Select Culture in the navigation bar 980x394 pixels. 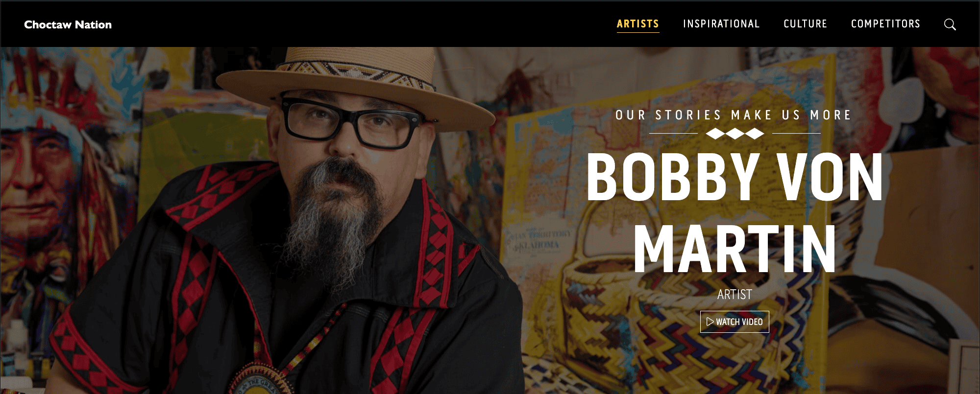(805, 24)
